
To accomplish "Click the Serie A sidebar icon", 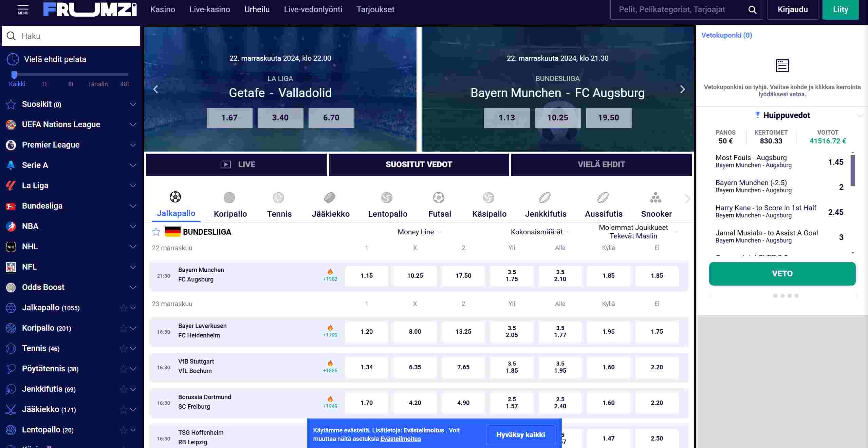I will tap(11, 165).
